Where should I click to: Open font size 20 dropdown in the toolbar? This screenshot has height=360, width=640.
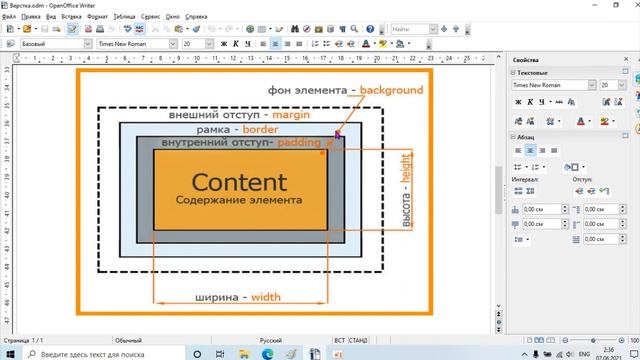[x=209, y=44]
